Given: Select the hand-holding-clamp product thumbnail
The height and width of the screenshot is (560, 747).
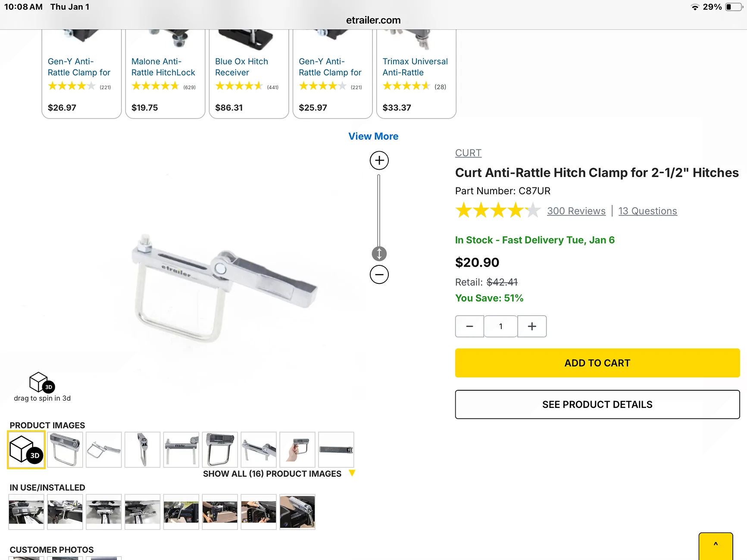Looking at the screenshot, I should tap(297, 450).
